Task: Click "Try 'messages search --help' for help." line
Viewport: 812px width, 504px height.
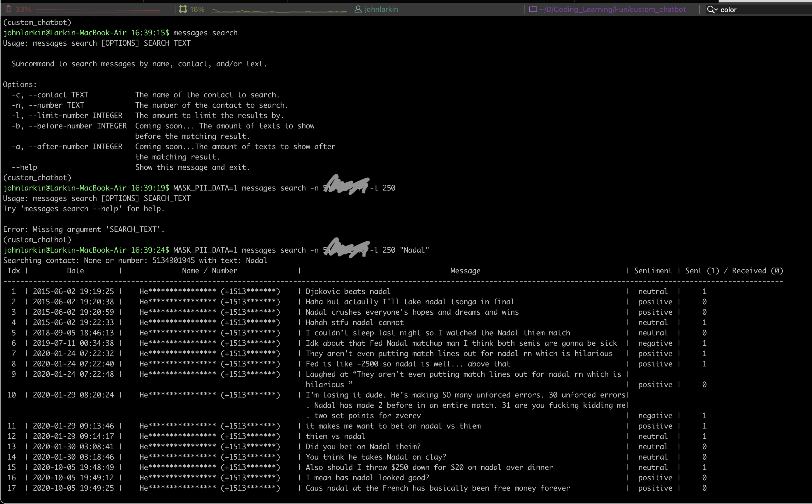Action: pos(84,209)
